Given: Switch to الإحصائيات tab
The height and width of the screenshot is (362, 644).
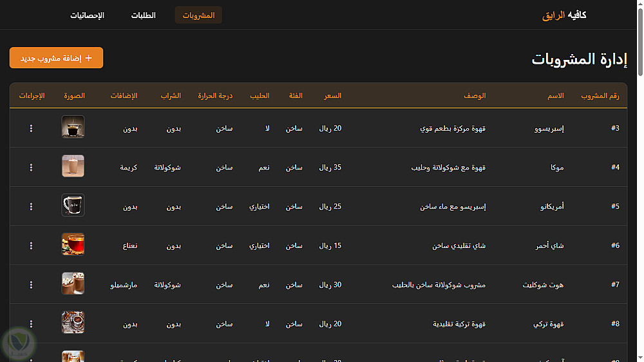Looking at the screenshot, I should coord(87,15).
